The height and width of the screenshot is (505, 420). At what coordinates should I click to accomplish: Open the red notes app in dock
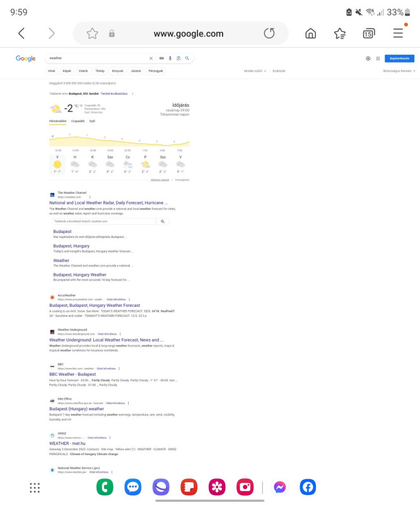click(x=189, y=487)
